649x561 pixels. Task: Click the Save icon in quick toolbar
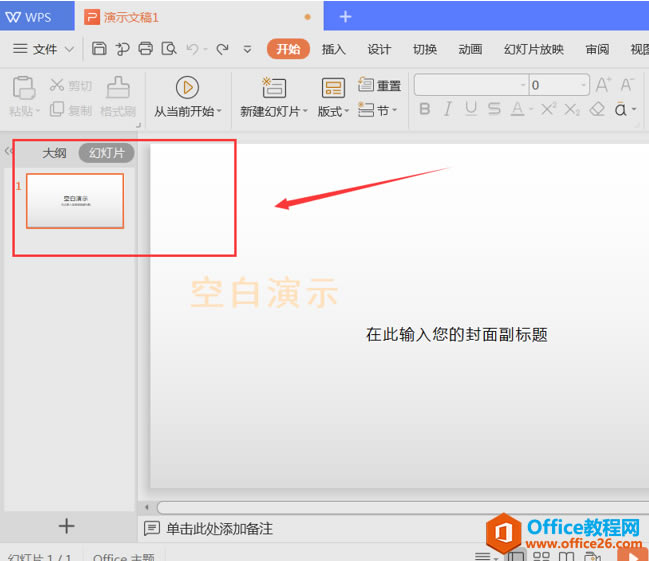click(x=99, y=49)
